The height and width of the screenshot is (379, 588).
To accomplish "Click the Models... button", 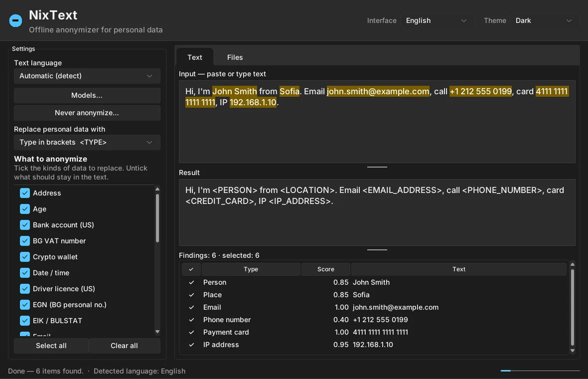I will pos(87,95).
